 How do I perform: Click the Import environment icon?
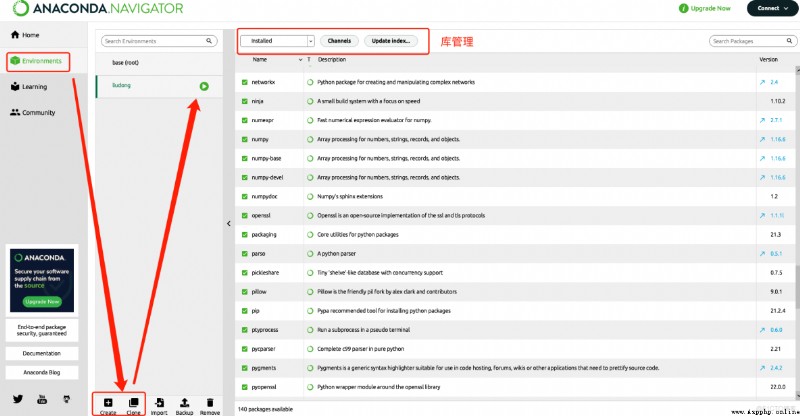tap(159, 403)
